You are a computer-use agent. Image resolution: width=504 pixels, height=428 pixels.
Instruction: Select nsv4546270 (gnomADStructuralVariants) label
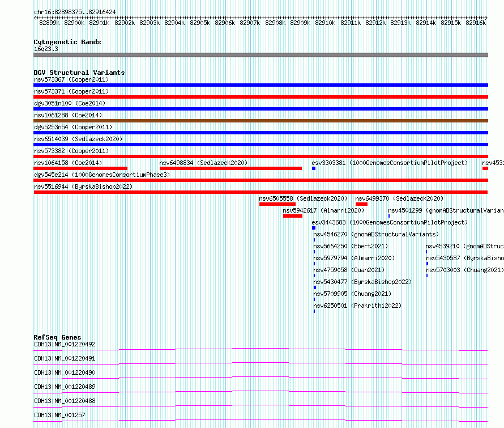click(x=376, y=234)
